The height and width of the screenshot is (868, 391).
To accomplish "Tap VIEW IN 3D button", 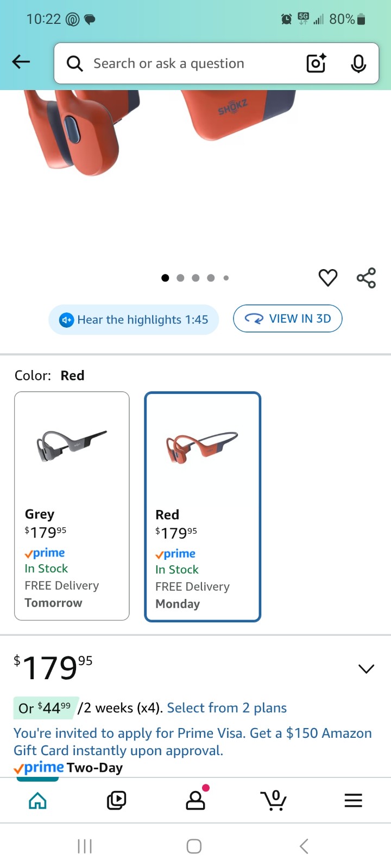I will click(288, 318).
